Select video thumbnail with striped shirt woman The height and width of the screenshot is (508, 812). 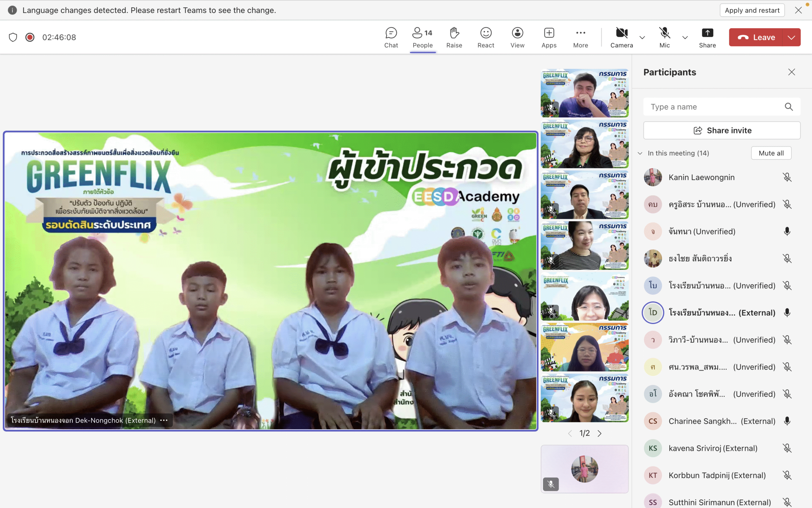click(584, 246)
